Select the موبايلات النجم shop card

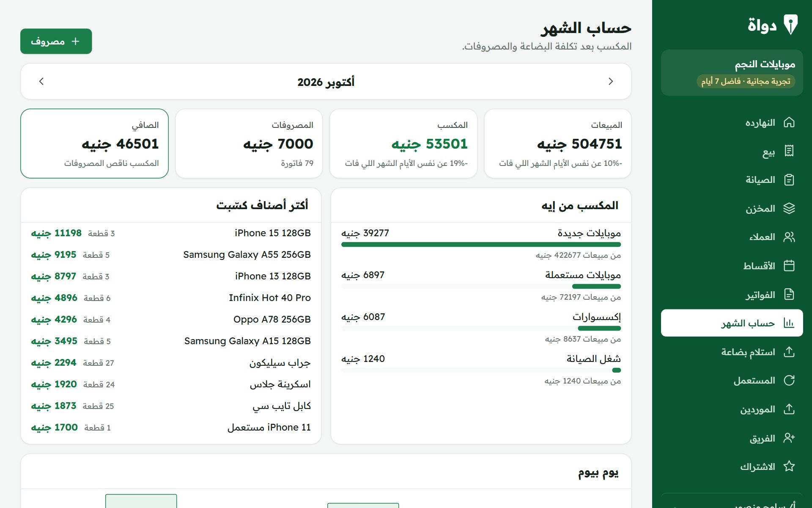732,73
